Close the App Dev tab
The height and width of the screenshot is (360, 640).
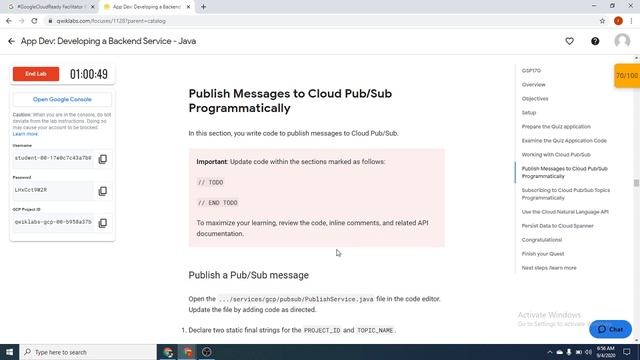(x=188, y=7)
